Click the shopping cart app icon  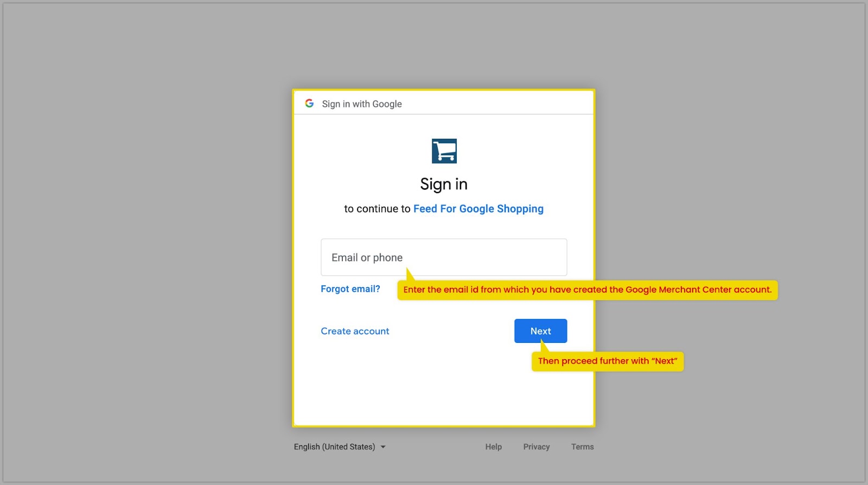point(444,151)
